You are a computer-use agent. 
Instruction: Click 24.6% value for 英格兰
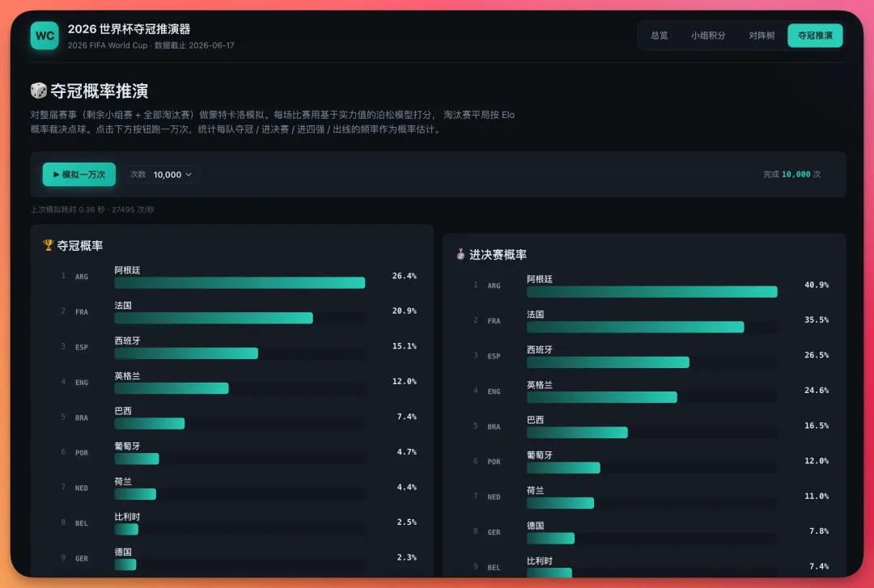point(817,390)
